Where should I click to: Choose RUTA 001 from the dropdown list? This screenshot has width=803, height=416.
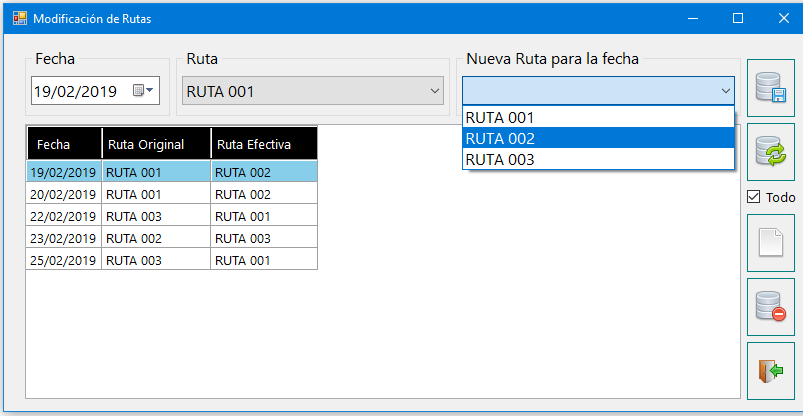(598, 118)
